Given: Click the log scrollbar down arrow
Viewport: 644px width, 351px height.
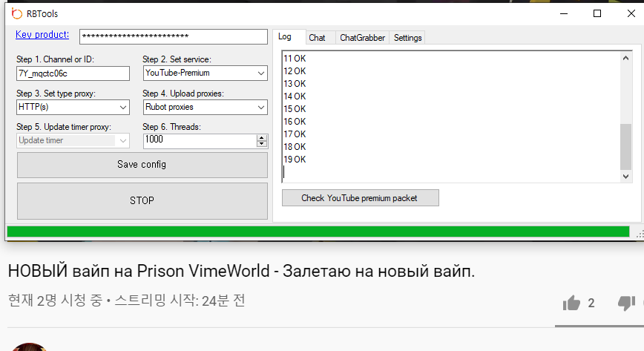Looking at the screenshot, I should (625, 177).
